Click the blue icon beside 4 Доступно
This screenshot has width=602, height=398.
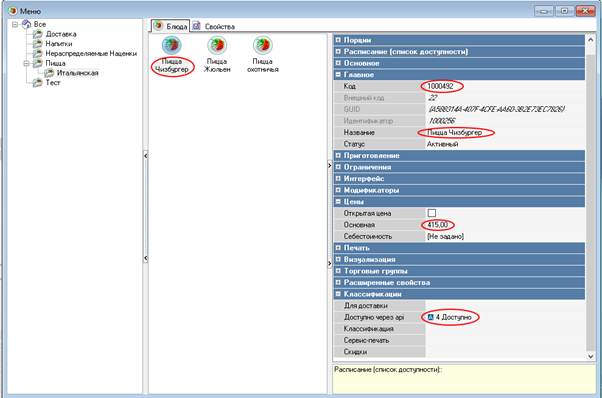tap(430, 317)
